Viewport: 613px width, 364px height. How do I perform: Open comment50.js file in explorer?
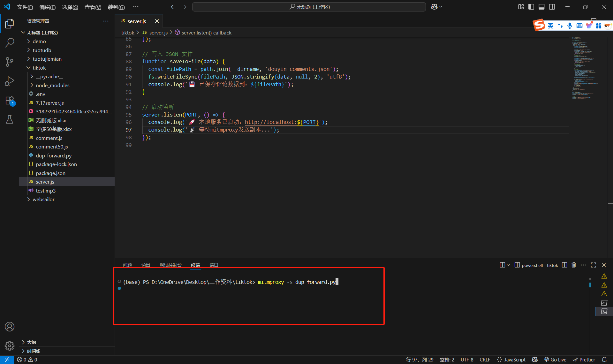pos(67,147)
